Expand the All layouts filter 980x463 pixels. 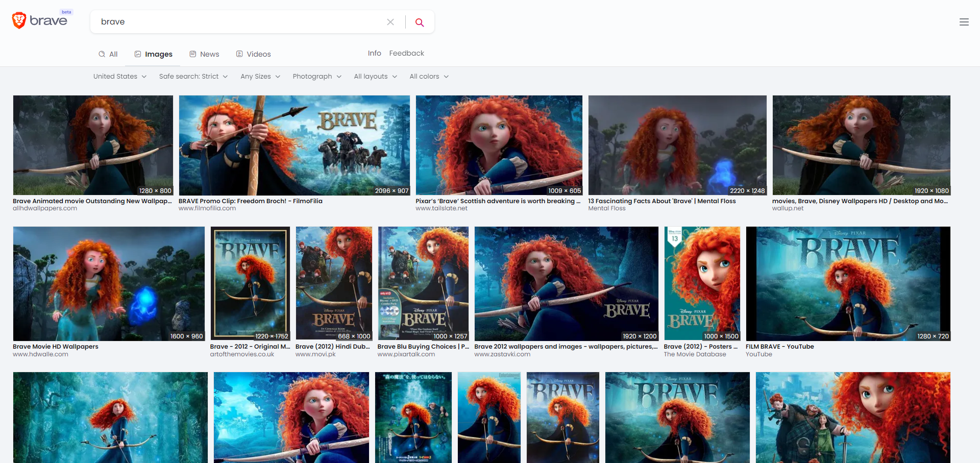[x=376, y=77]
